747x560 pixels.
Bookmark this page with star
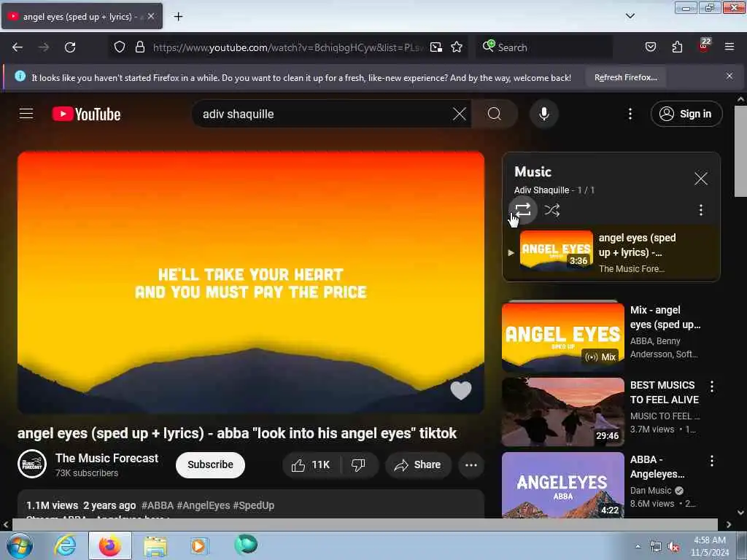[x=457, y=47]
